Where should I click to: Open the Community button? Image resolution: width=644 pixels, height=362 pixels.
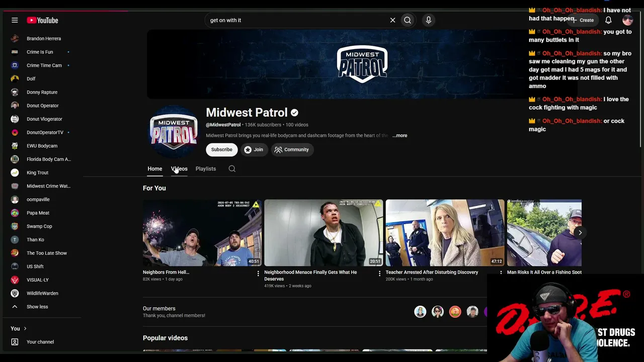[x=292, y=149]
